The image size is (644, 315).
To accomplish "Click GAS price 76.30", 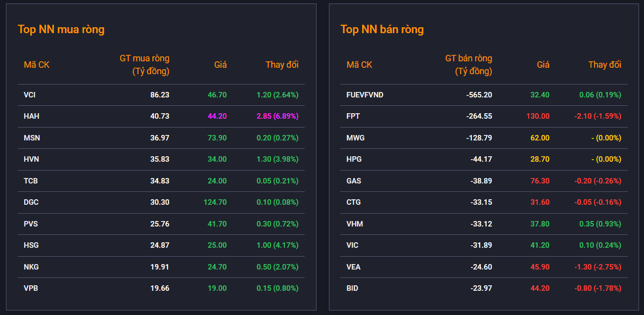I will [x=540, y=181].
